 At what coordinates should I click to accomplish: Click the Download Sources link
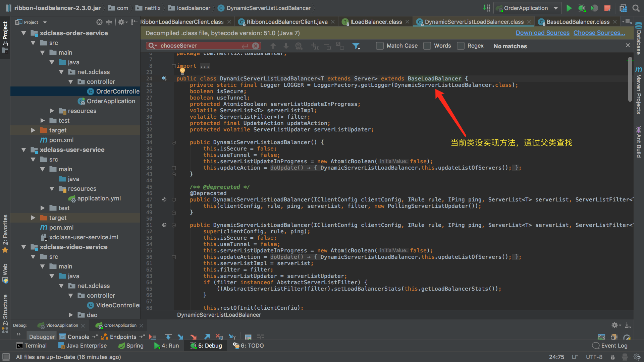point(542,33)
